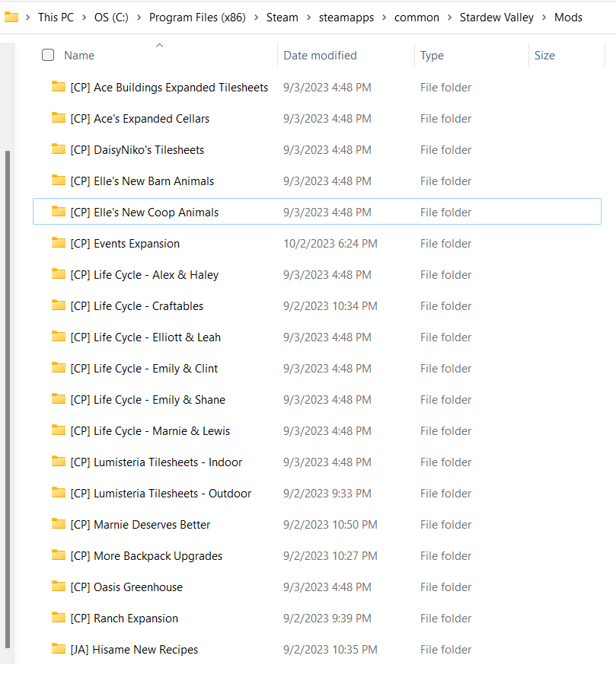Click folder icon for Elle's New Barn Animals
Screen dimensions: 616x681
(x=59, y=181)
